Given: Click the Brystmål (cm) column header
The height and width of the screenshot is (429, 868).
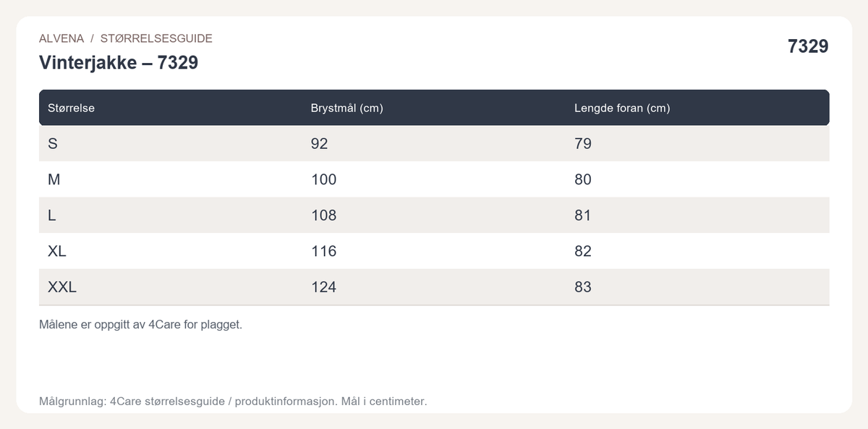Looking at the screenshot, I should 346,108.
